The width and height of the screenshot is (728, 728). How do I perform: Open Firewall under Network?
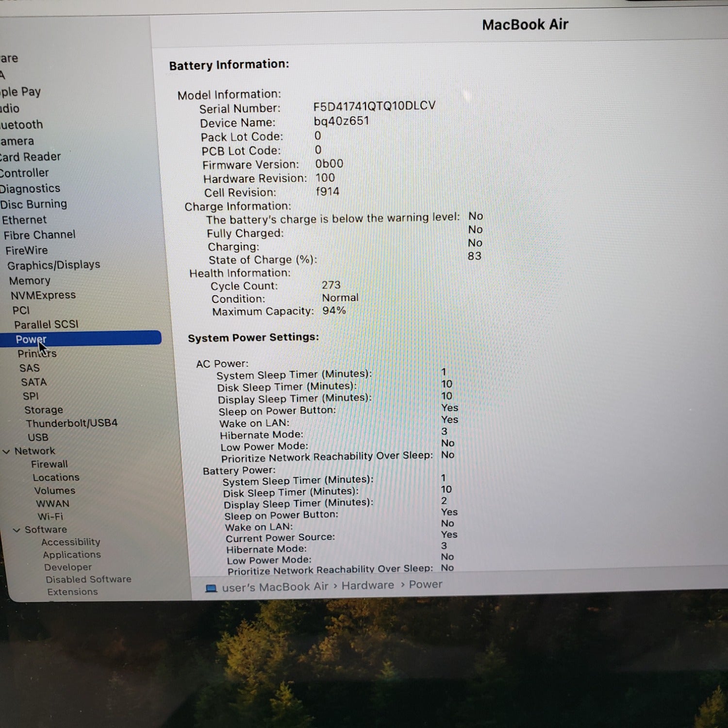(50, 464)
